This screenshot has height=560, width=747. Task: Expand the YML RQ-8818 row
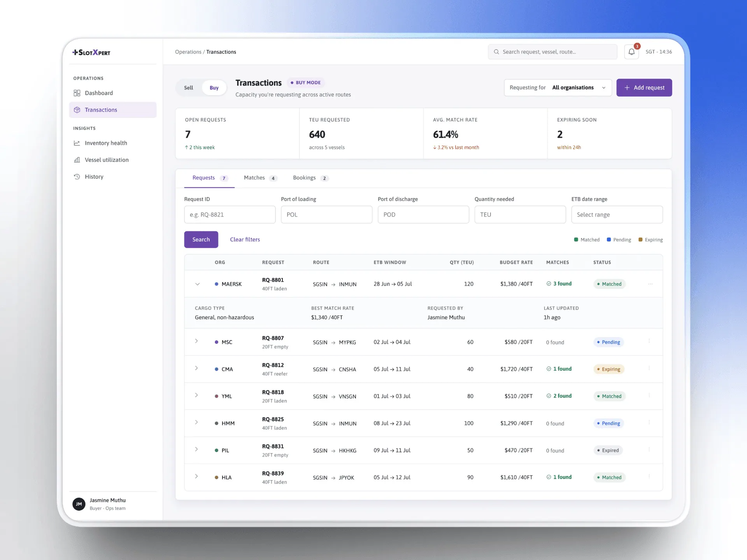[196, 395]
